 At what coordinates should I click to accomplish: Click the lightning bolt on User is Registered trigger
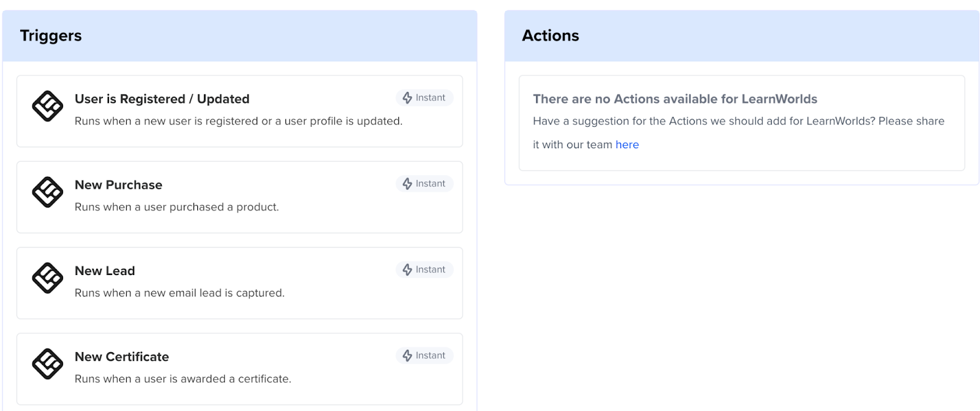407,98
